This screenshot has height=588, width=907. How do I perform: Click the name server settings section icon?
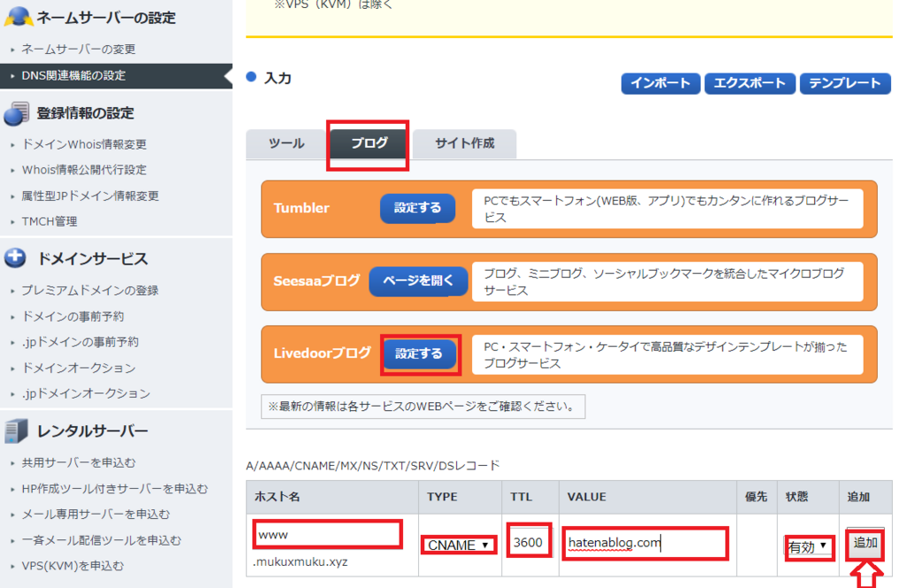[19, 16]
